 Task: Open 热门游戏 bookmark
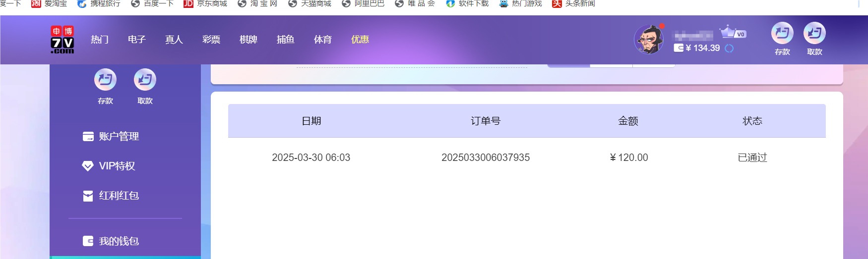click(520, 3)
